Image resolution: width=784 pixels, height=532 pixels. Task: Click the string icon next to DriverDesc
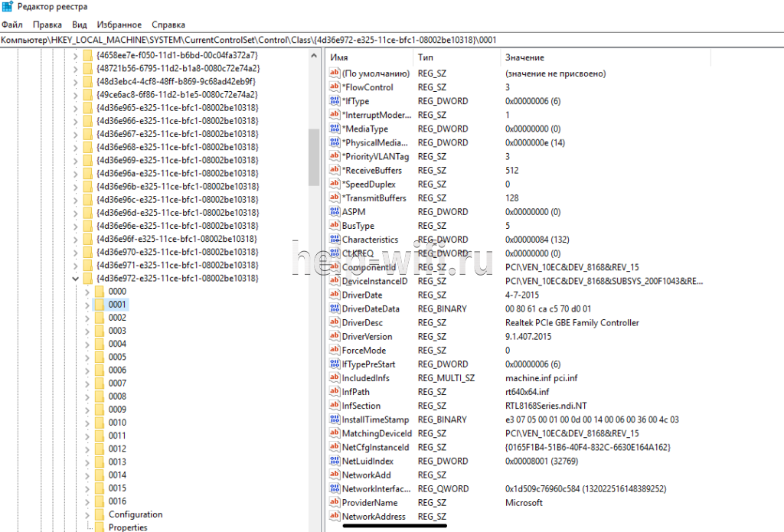[334, 323]
